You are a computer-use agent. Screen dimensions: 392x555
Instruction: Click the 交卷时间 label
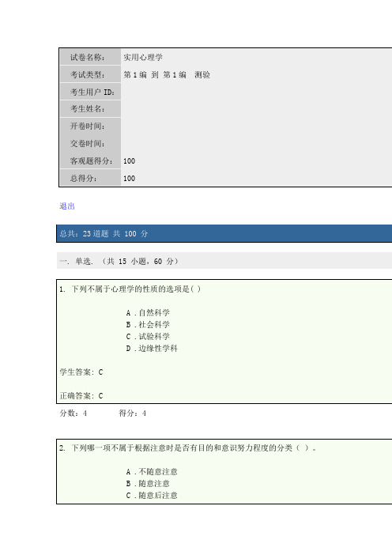coord(88,143)
